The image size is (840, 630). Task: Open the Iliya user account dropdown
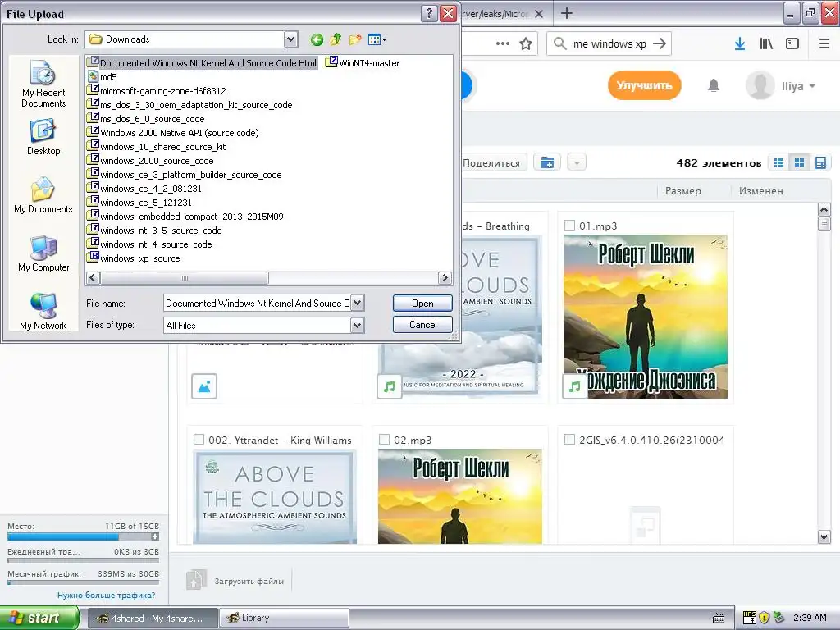(x=781, y=85)
